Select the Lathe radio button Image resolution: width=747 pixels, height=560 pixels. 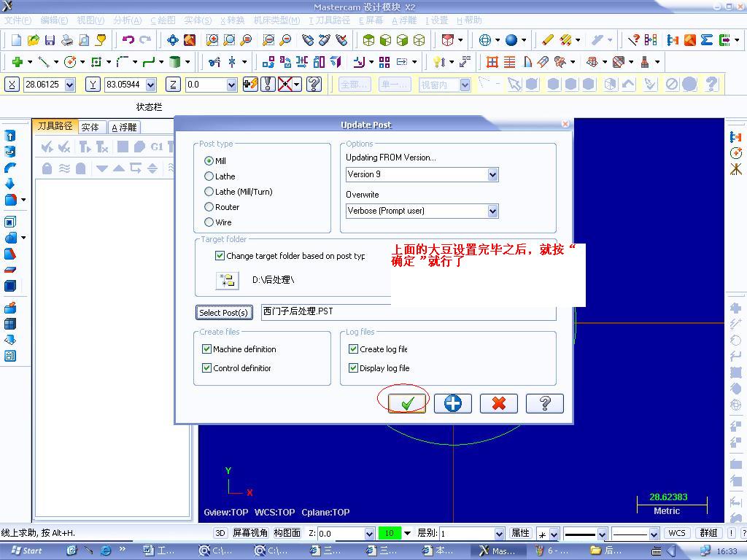coord(209,176)
